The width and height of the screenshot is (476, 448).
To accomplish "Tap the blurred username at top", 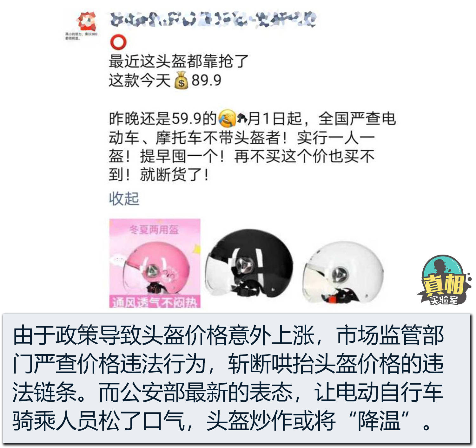I will point(213,19).
